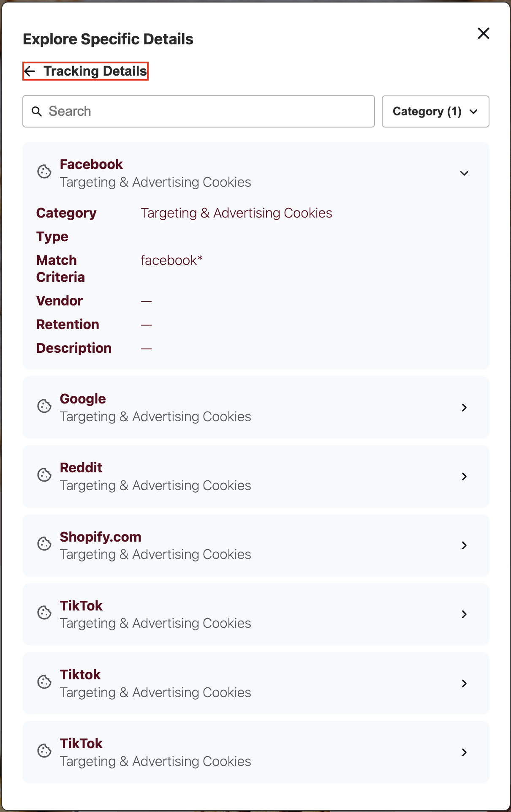Screen dimensions: 511x812
Task: Click the cookie icon next to Reddit
Action: pyautogui.click(x=44, y=475)
